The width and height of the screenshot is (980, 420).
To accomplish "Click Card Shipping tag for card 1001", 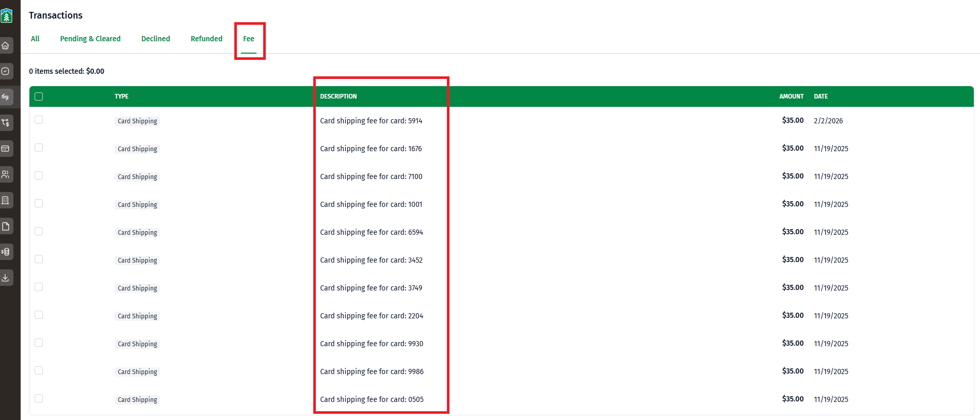I will point(137,205).
